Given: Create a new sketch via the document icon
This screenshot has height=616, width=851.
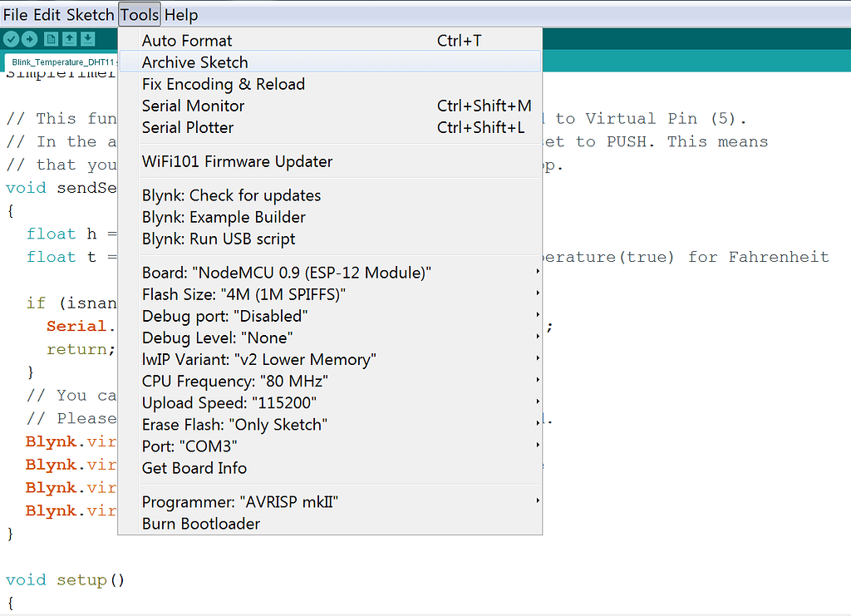Looking at the screenshot, I should [51, 38].
